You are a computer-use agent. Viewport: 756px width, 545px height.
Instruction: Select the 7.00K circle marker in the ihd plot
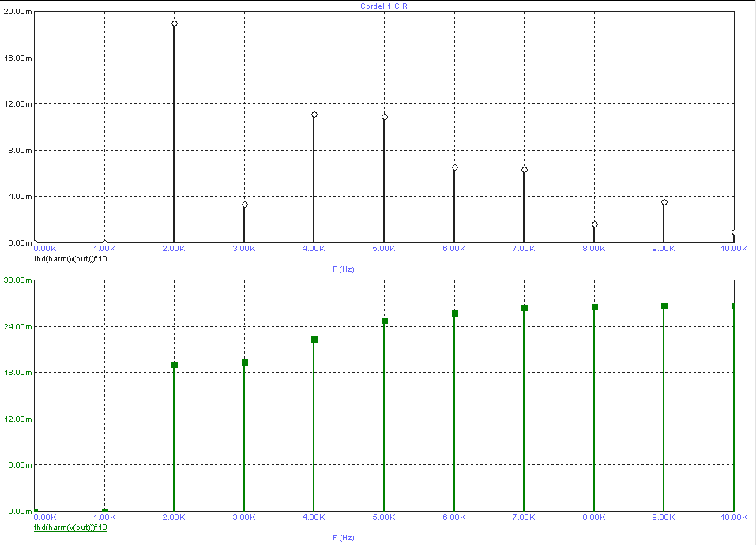click(x=525, y=170)
